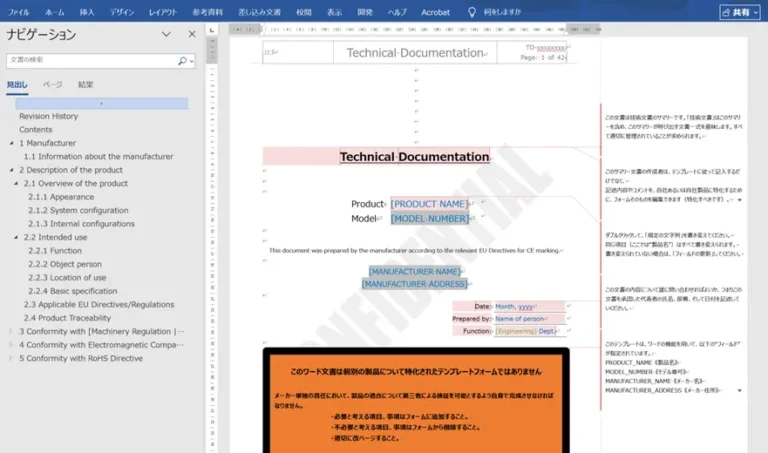Click the [Engineering] Dept. field
This screenshot has height=453, width=768.
[x=525, y=331]
